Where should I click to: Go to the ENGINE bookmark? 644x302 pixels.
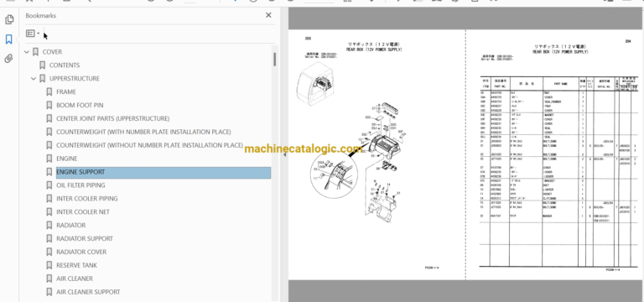tap(66, 159)
